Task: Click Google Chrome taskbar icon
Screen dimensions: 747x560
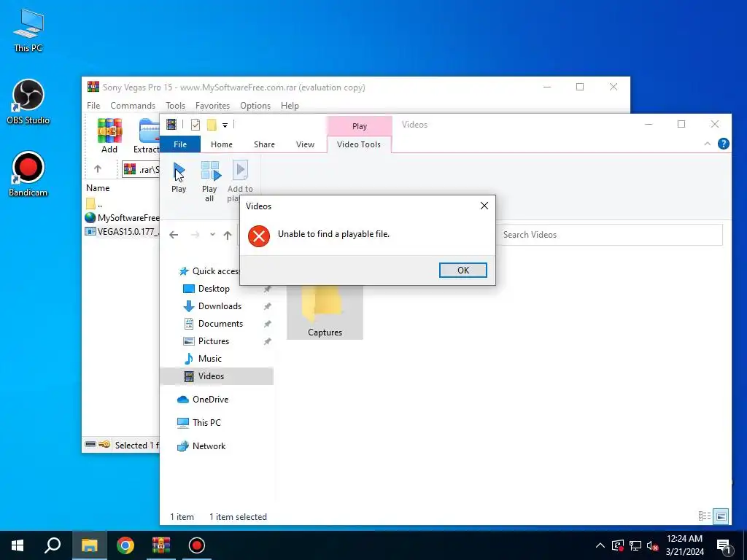Action: click(125, 545)
